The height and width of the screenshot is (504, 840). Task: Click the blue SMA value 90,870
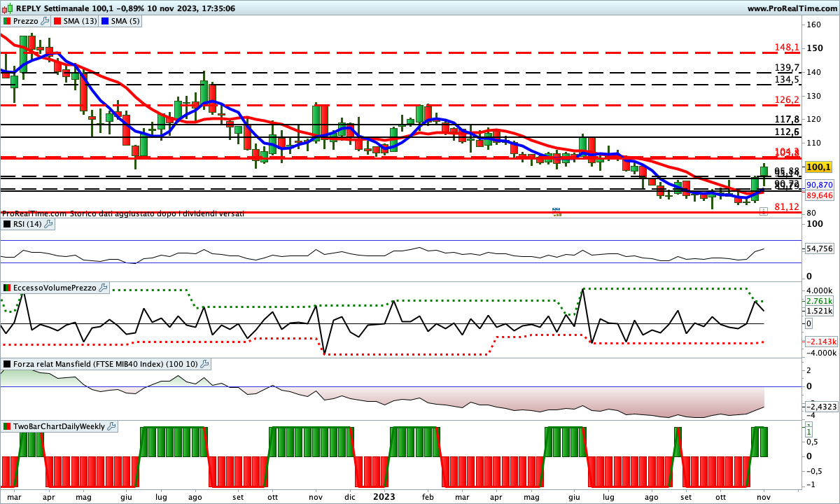click(819, 185)
